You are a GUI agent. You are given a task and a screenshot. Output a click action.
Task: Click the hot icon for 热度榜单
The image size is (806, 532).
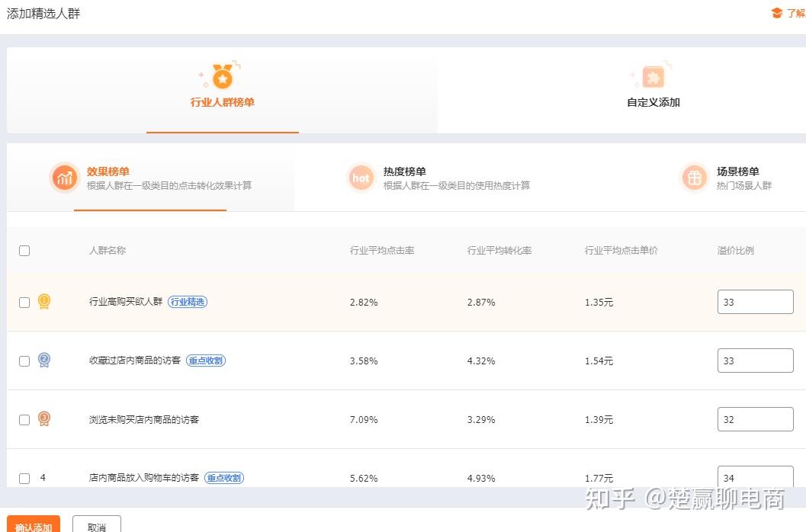click(x=361, y=178)
